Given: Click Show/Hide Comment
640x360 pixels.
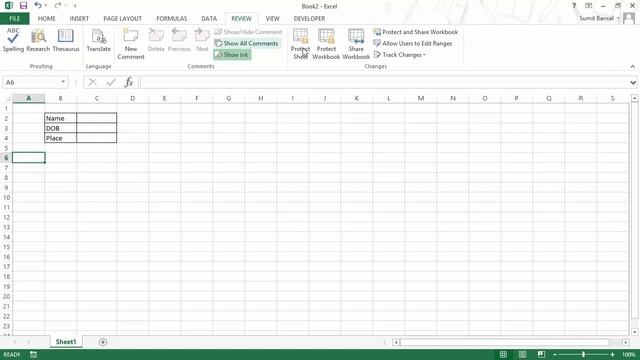Looking at the screenshot, I should click(248, 32).
